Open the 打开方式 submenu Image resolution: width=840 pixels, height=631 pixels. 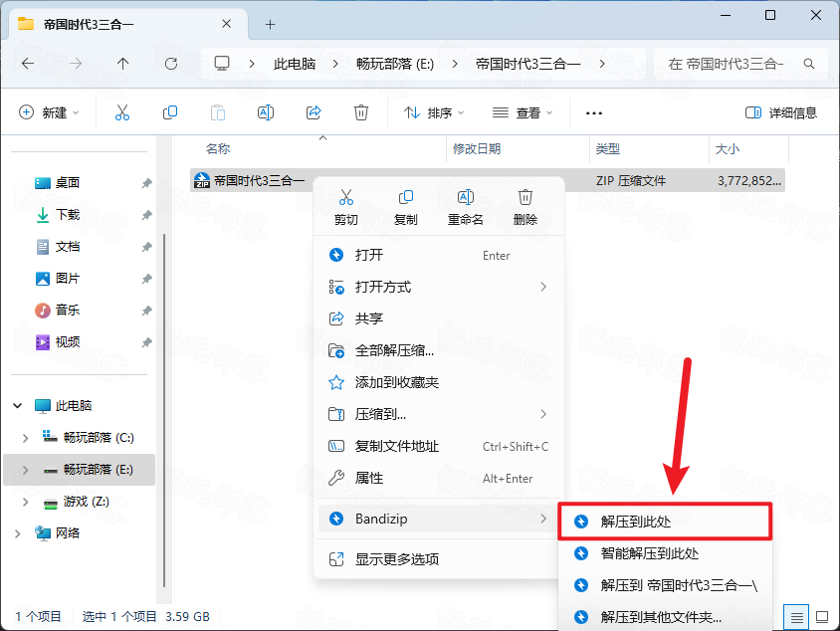pos(439,287)
